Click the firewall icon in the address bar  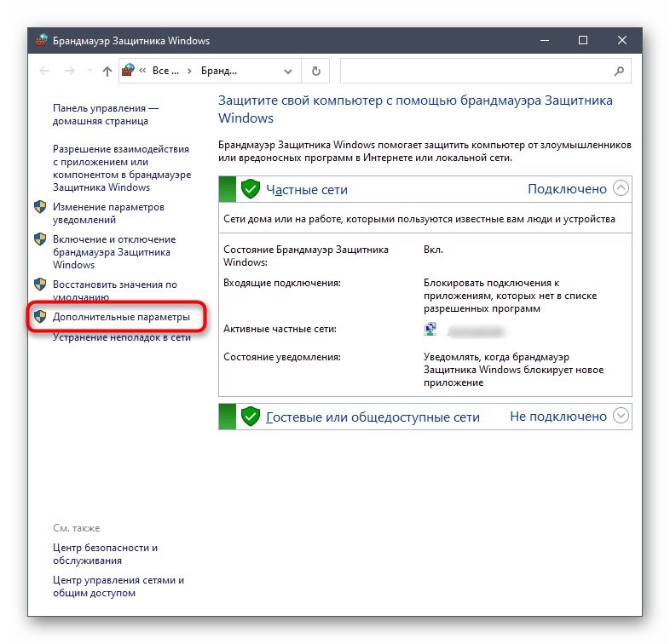click(x=128, y=70)
